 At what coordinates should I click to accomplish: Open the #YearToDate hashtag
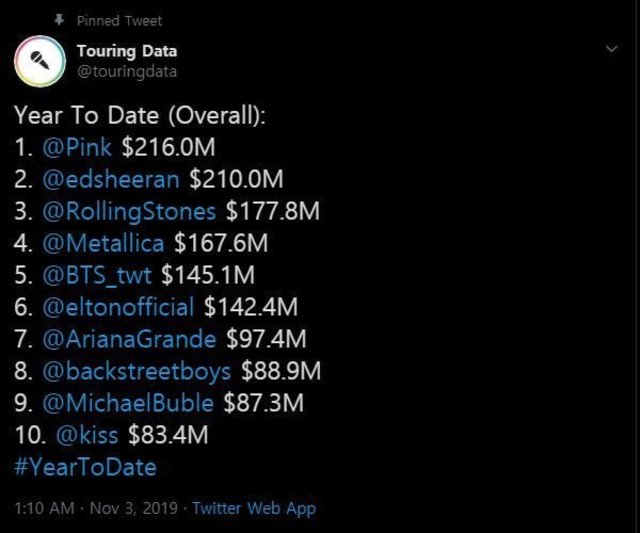coord(85,467)
